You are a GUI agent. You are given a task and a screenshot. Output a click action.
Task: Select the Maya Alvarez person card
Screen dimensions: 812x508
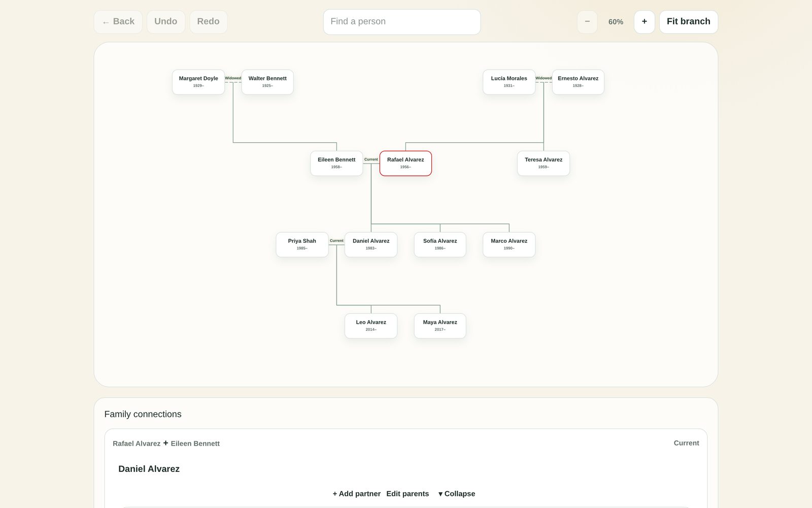440,326
